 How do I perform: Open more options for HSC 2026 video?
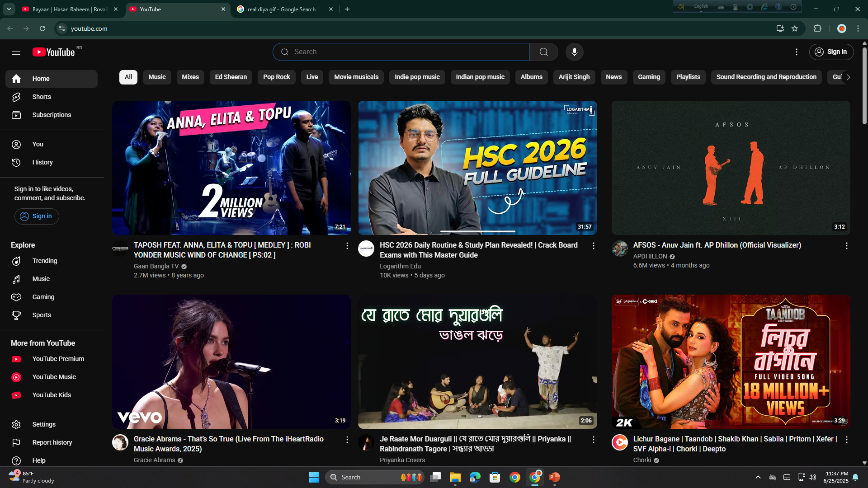(594, 246)
